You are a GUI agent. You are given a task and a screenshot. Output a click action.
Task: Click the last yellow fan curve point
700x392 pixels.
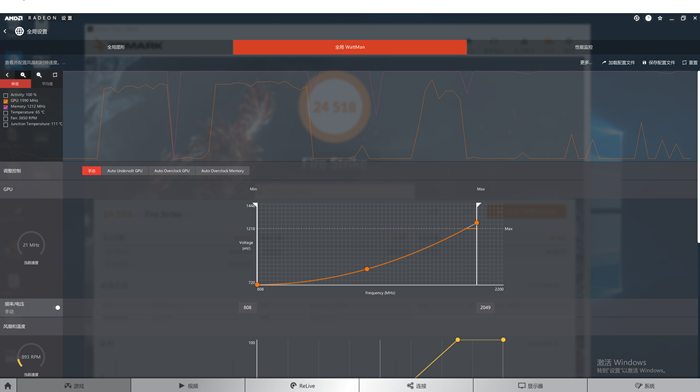click(503, 340)
